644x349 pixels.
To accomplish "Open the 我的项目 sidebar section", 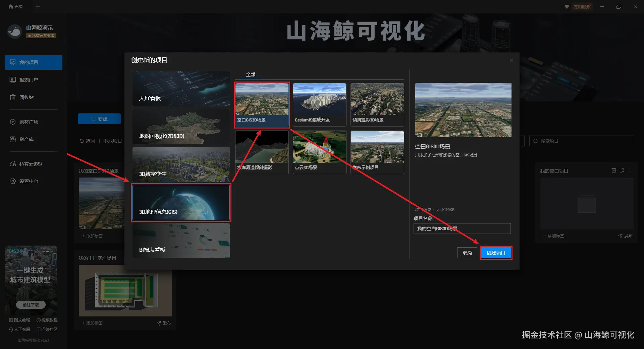I will [x=34, y=62].
